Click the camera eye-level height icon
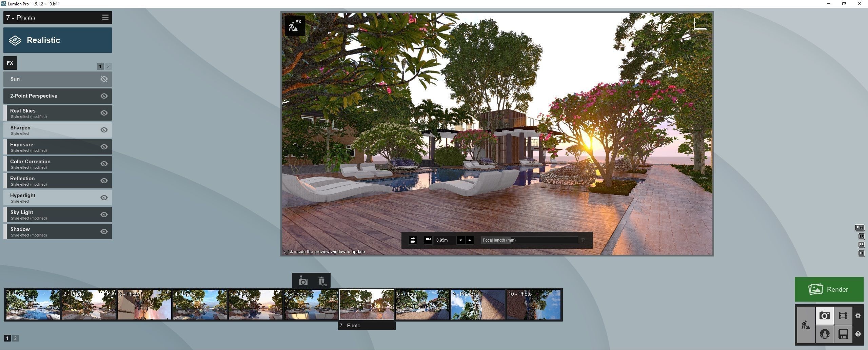The height and width of the screenshot is (350, 868). tap(428, 240)
